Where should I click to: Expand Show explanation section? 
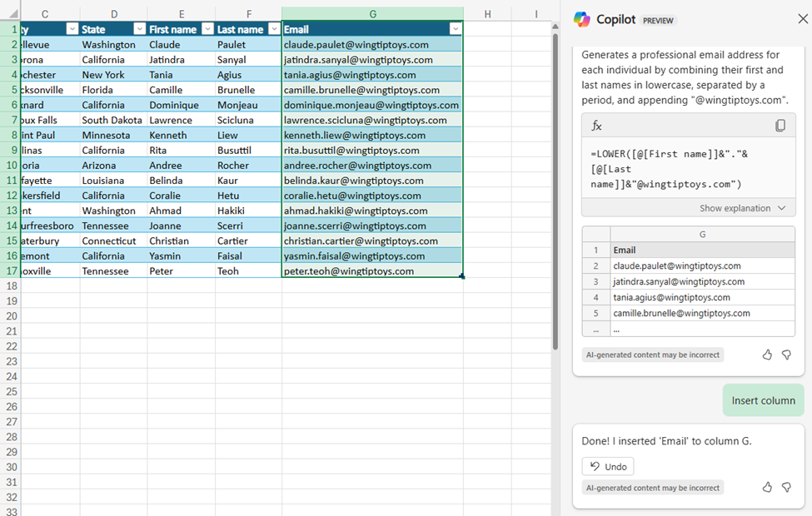(x=742, y=208)
